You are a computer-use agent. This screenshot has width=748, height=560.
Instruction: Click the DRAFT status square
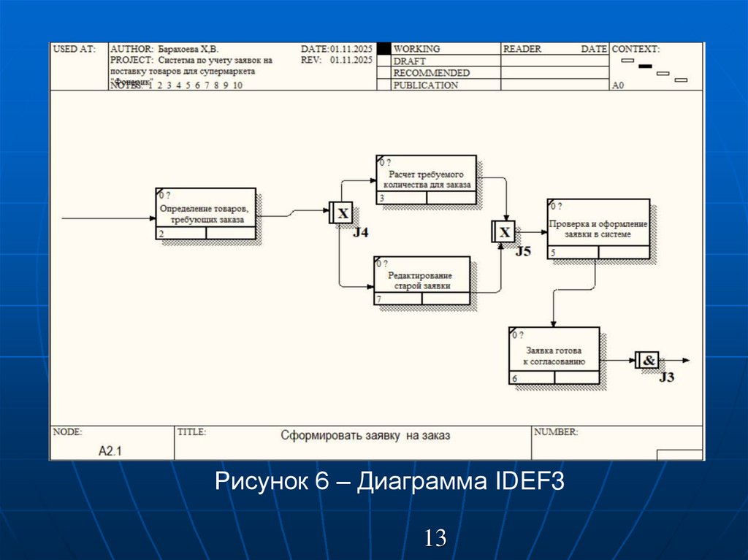click(384, 61)
